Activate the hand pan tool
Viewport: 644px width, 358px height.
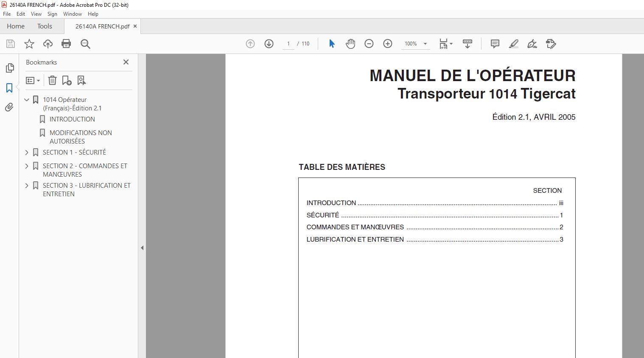point(350,44)
